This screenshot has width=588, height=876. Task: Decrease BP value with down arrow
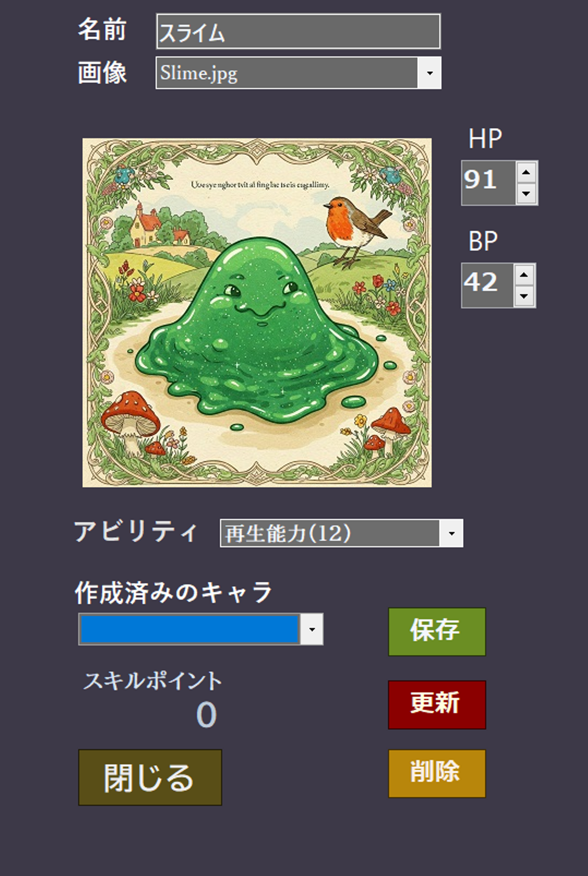tap(524, 296)
